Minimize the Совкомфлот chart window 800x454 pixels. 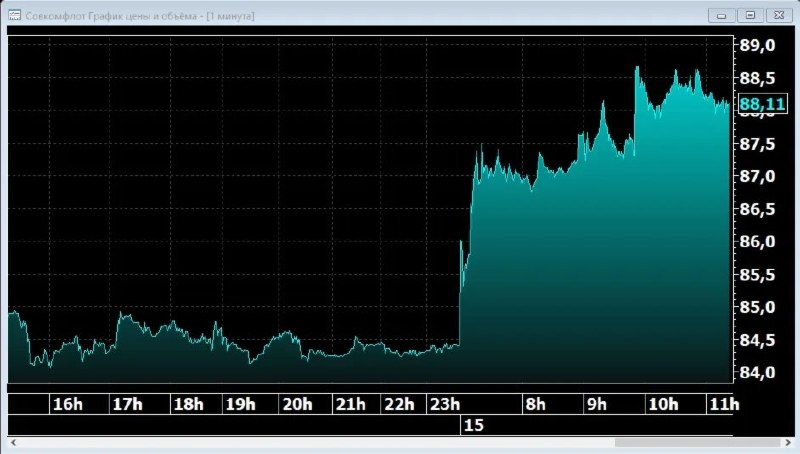click(721, 15)
